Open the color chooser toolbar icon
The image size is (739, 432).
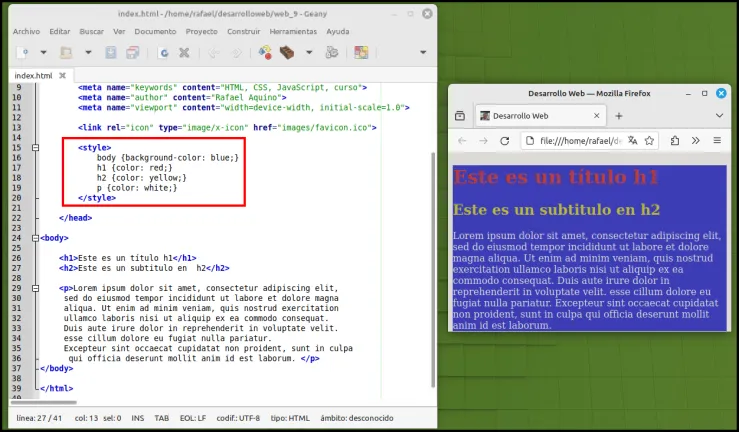point(361,52)
